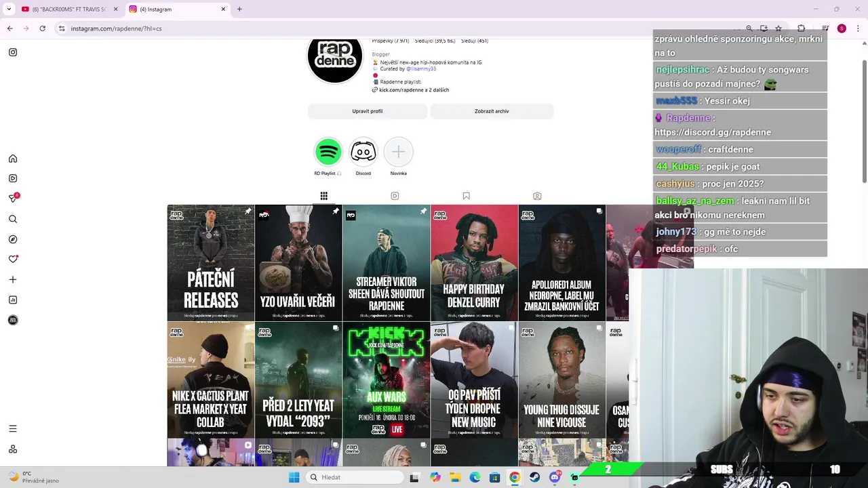Screen dimensions: 868x488
Task: Open the More hamburger menu in sidebar
Action: [x=13, y=428]
